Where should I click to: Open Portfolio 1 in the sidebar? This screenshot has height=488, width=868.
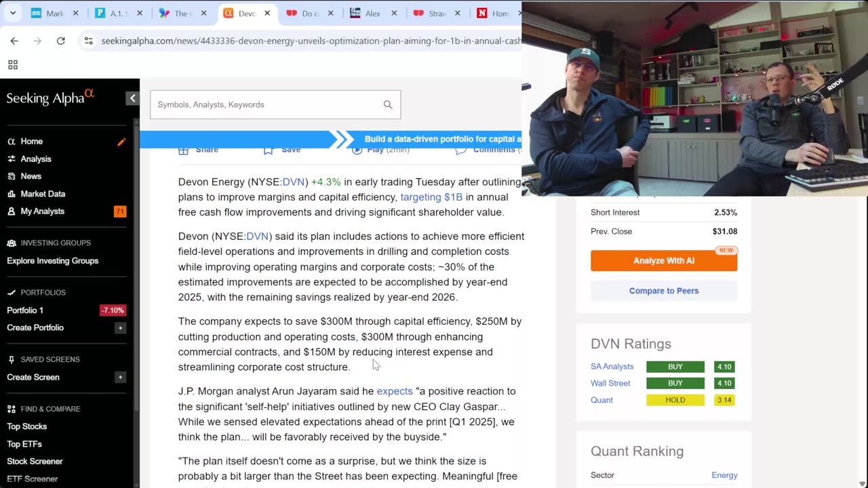pyautogui.click(x=25, y=310)
